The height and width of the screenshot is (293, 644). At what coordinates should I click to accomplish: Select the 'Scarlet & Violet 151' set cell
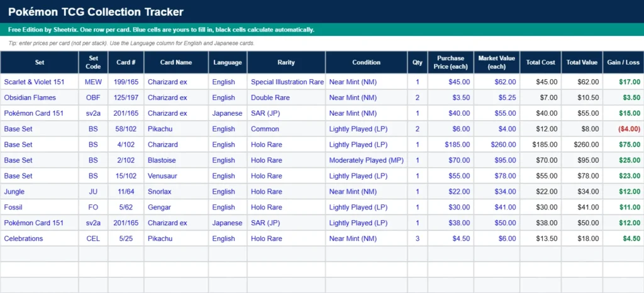tap(40, 82)
